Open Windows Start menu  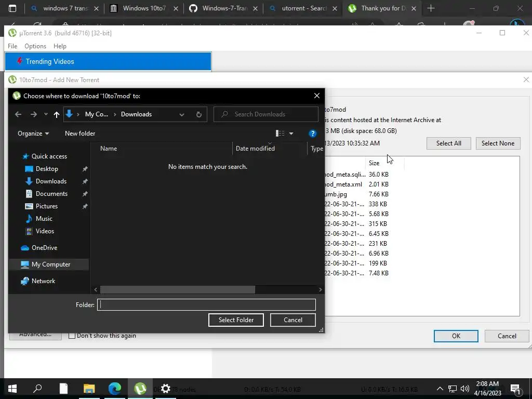pos(12,389)
